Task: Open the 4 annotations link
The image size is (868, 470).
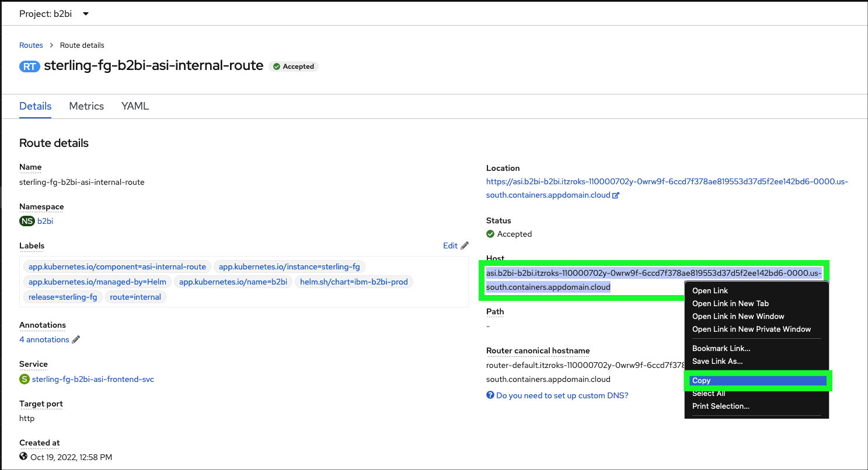Action: coord(44,339)
